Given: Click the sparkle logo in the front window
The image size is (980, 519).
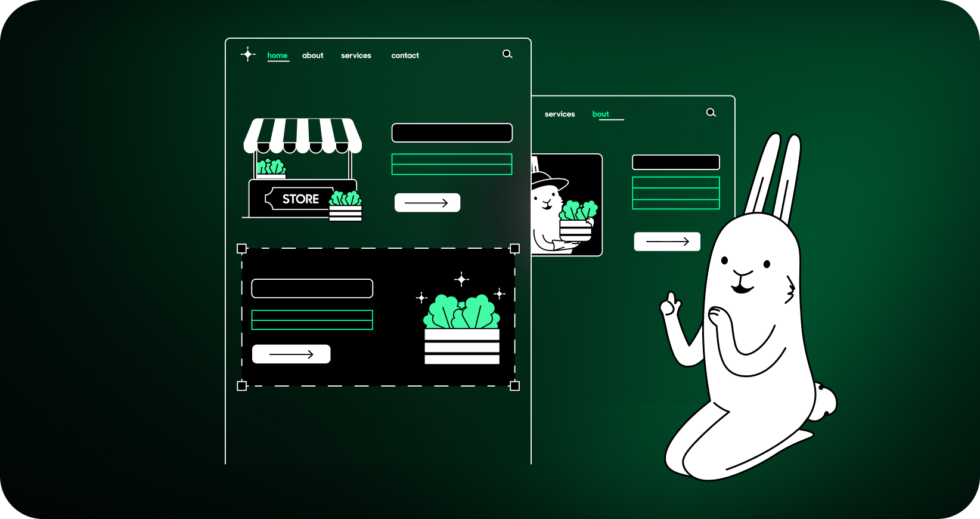Looking at the screenshot, I should [248, 54].
